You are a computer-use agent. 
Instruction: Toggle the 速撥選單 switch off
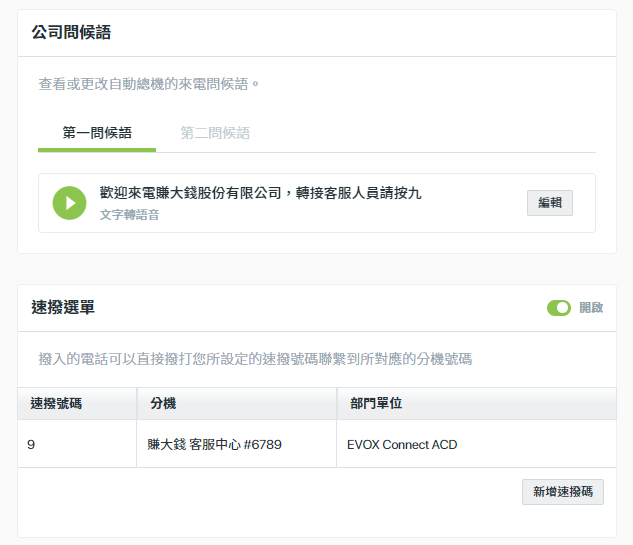[x=559, y=308]
